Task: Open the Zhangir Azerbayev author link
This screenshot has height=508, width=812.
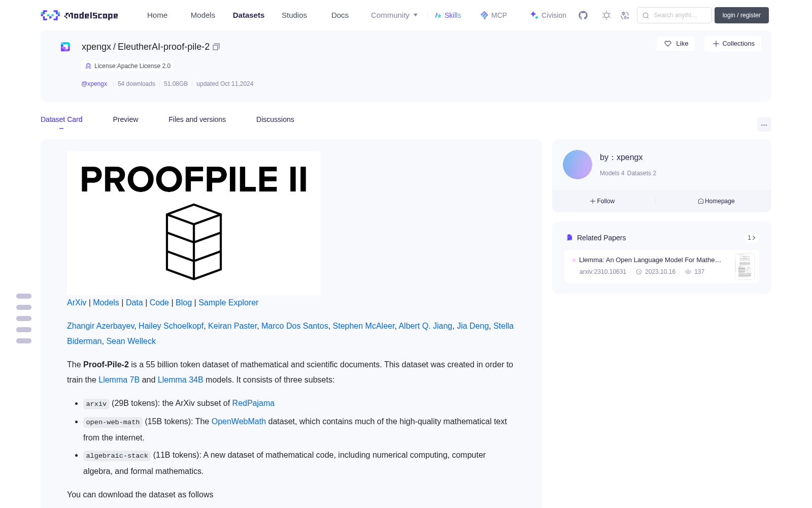Action: tap(100, 326)
